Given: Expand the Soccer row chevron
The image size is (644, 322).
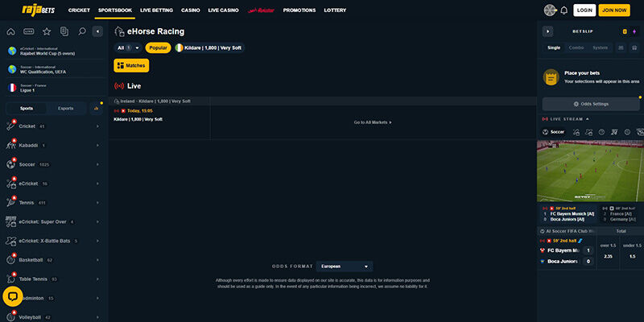Looking at the screenshot, I should 97,165.
